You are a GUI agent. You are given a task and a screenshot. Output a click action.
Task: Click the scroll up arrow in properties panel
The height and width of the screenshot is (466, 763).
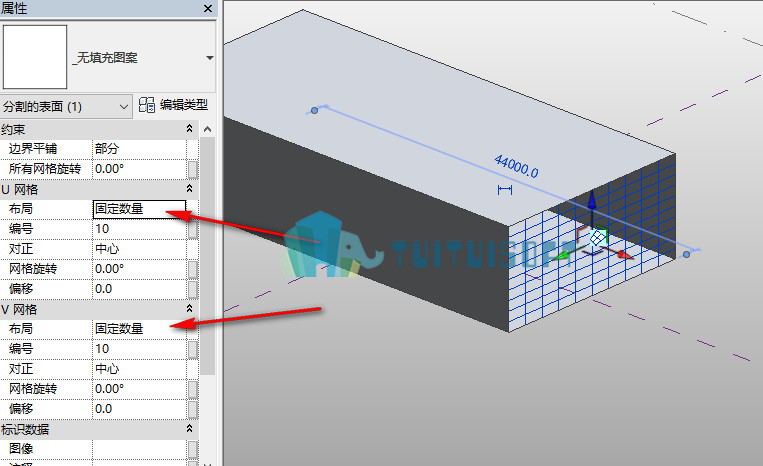(x=207, y=129)
